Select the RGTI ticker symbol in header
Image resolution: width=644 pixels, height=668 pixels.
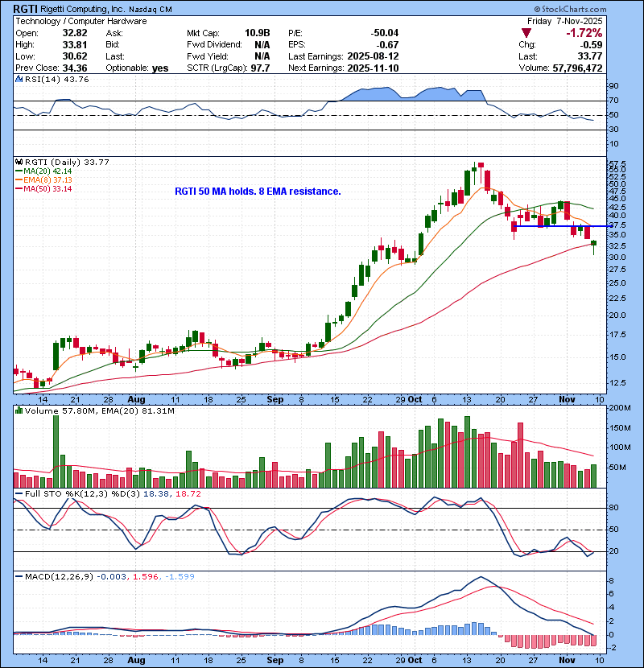25,9
